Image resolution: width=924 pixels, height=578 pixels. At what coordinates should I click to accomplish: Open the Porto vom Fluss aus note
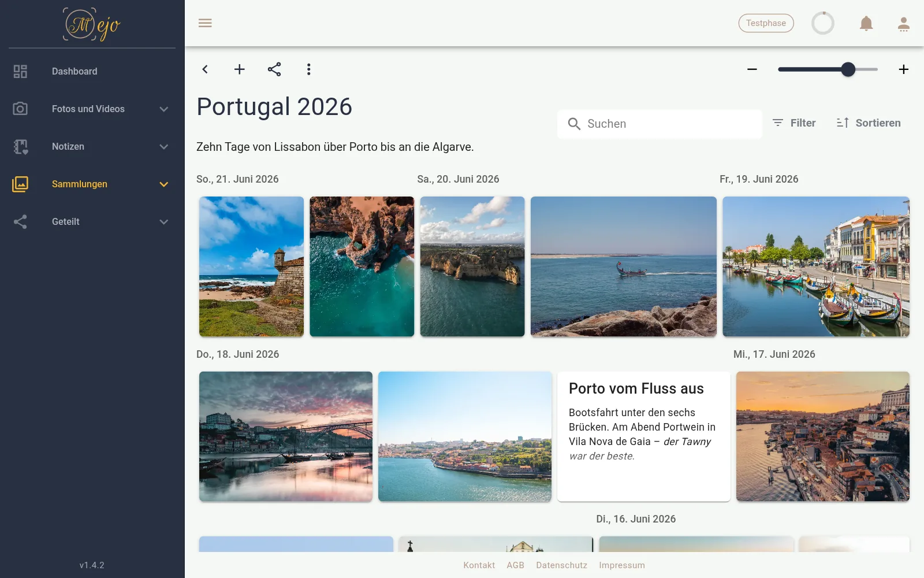point(644,436)
